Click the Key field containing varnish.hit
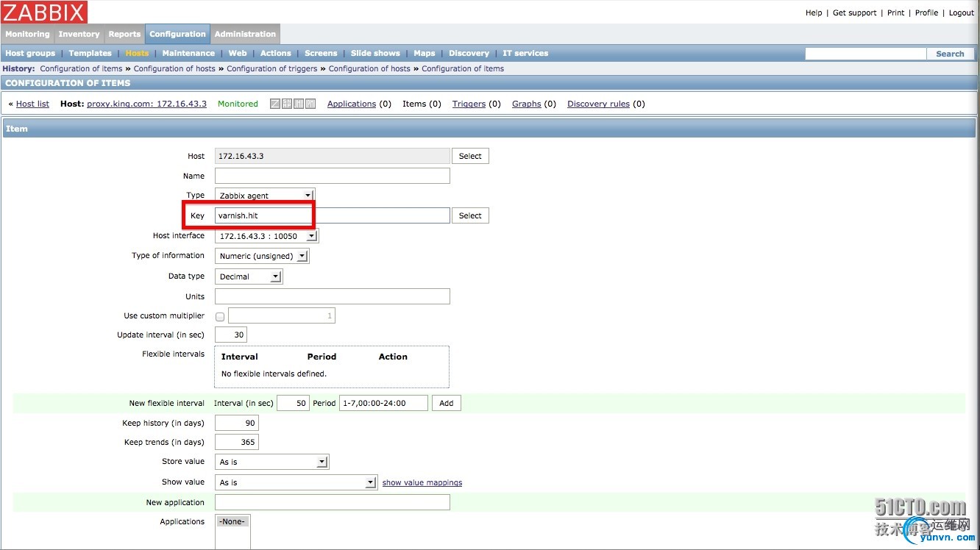 333,215
